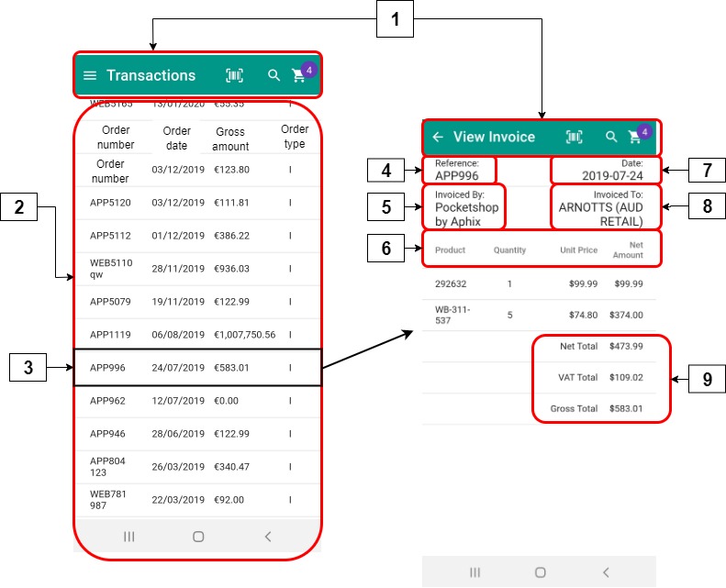Open shopping cart in Transactions header

pos(299,76)
